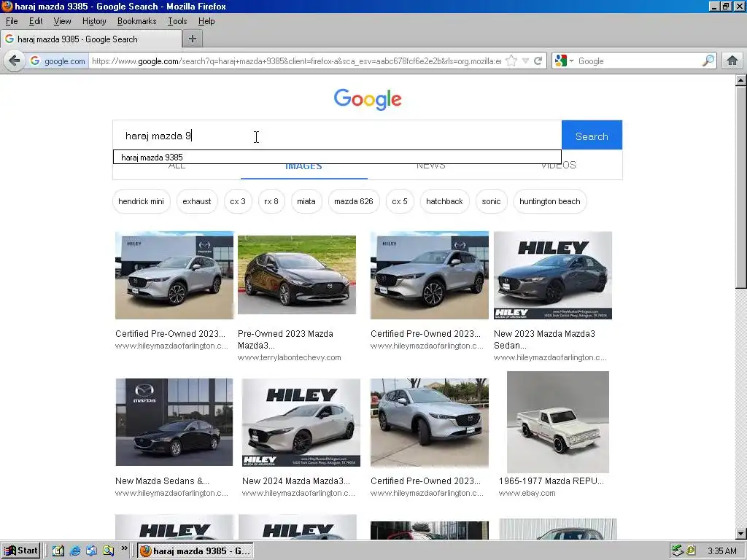Open the Edit menu
747x560 pixels.
point(36,21)
